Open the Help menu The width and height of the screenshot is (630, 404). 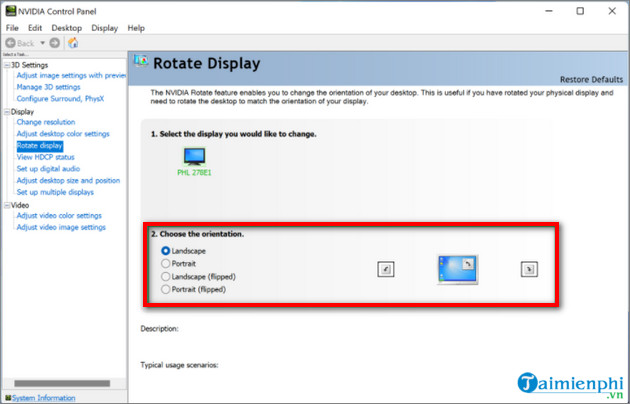point(136,28)
